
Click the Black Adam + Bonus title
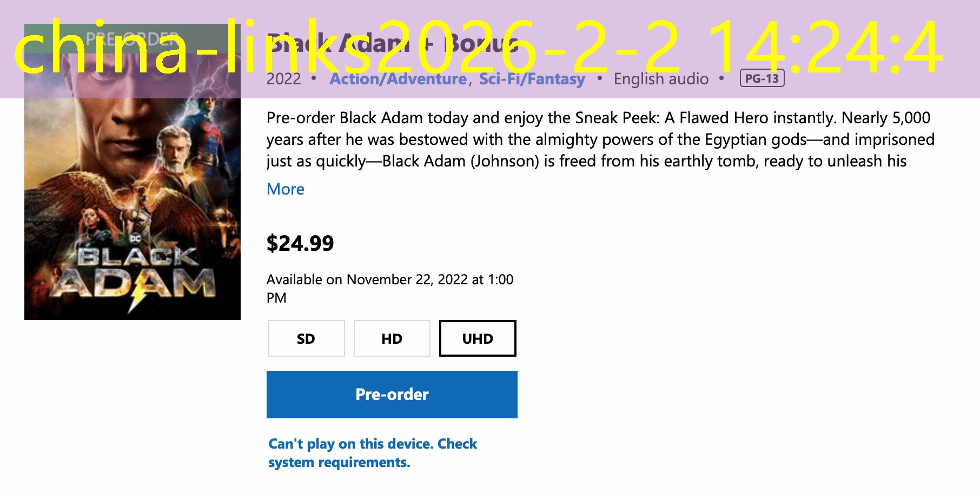[392, 44]
